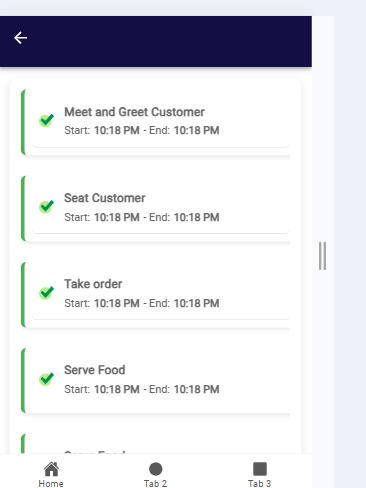
Task: Click the vertical resize handle on right
Action: tap(322, 256)
